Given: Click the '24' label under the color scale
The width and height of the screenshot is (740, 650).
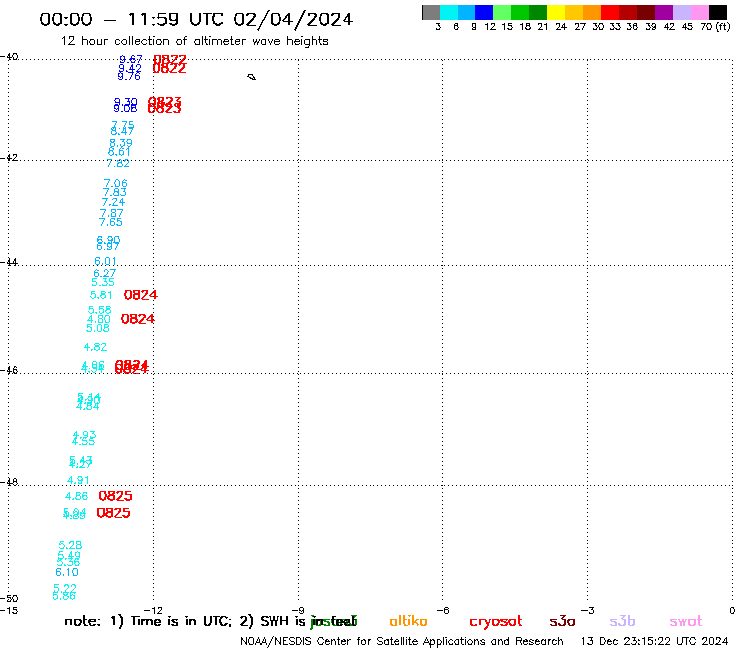Looking at the screenshot, I should [561, 27].
